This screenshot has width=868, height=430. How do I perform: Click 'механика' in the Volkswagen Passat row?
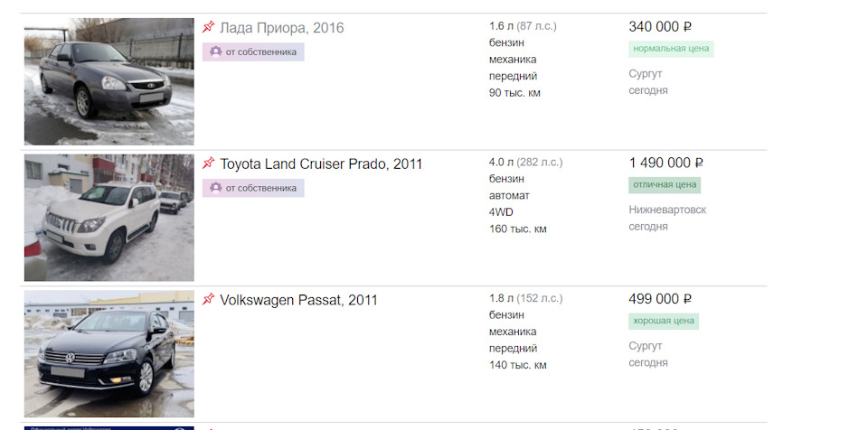pyautogui.click(x=513, y=332)
